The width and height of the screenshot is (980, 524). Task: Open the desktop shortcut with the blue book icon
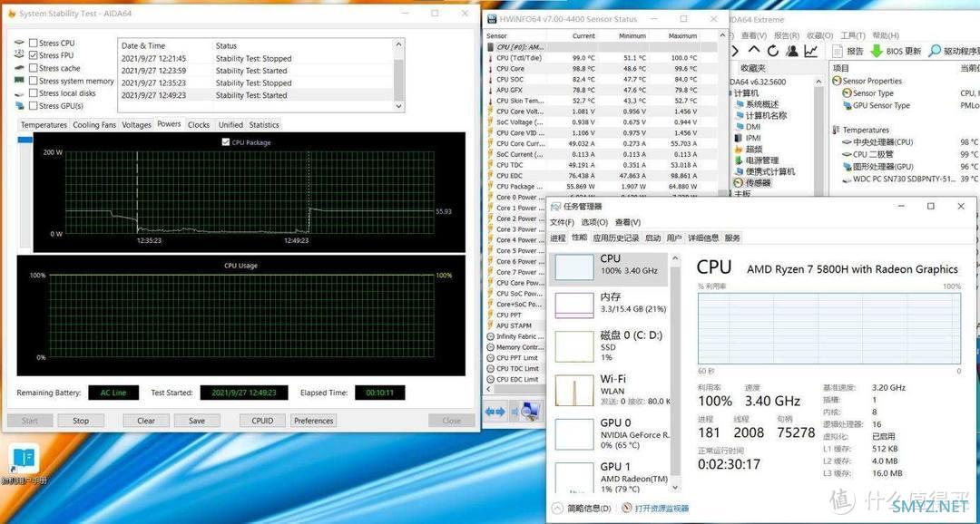24,465
